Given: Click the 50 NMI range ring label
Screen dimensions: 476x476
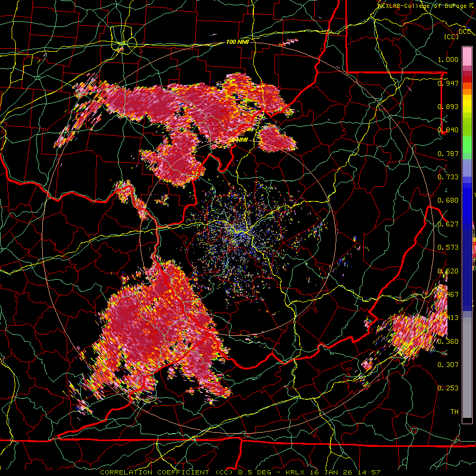Looking at the screenshot, I should click(239, 140).
